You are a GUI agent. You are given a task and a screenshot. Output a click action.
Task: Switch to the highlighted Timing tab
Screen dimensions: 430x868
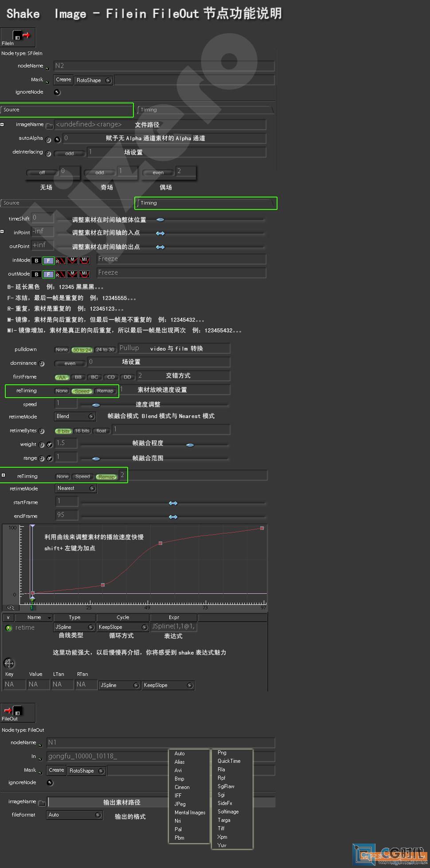point(206,203)
